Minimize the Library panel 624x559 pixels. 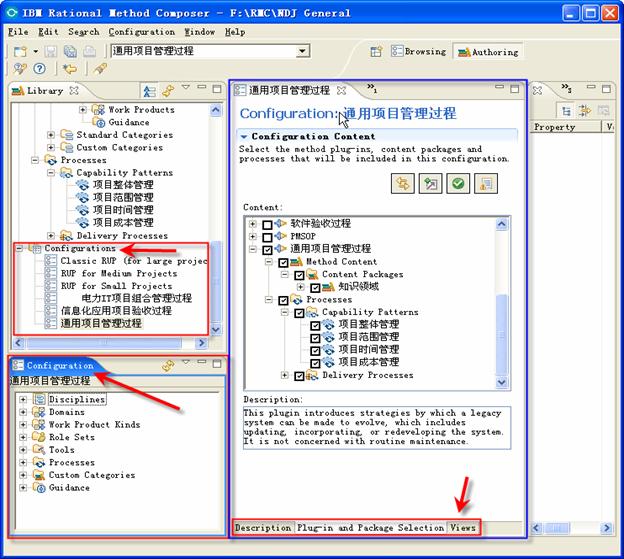point(202,86)
